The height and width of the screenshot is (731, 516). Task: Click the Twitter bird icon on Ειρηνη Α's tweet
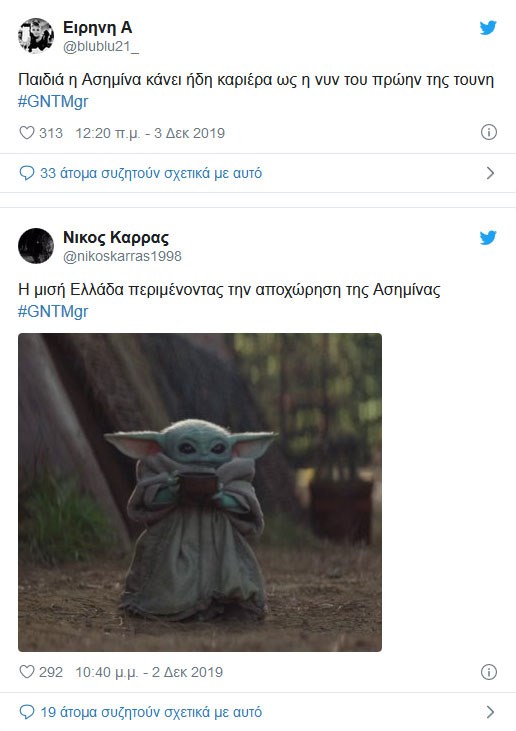pos(488,28)
